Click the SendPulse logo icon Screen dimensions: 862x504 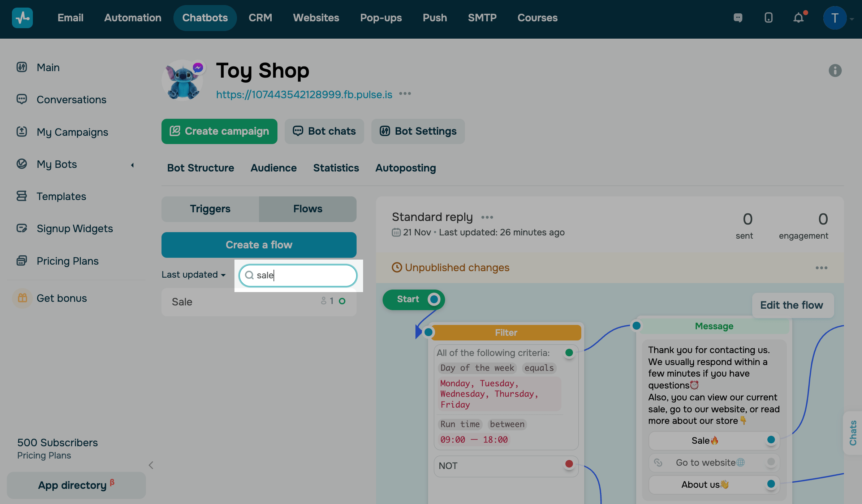[x=22, y=18]
